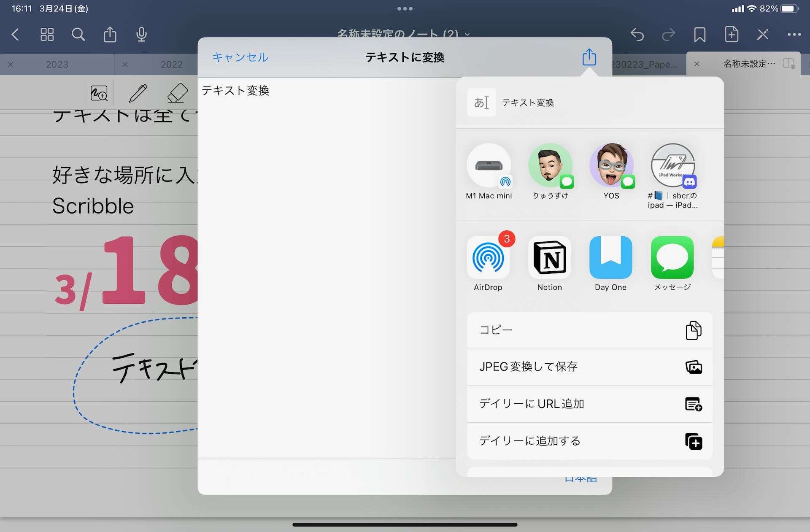Viewport: 810px width, 532px height.
Task: Choose コピー in the share sheet
Action: tap(589, 330)
